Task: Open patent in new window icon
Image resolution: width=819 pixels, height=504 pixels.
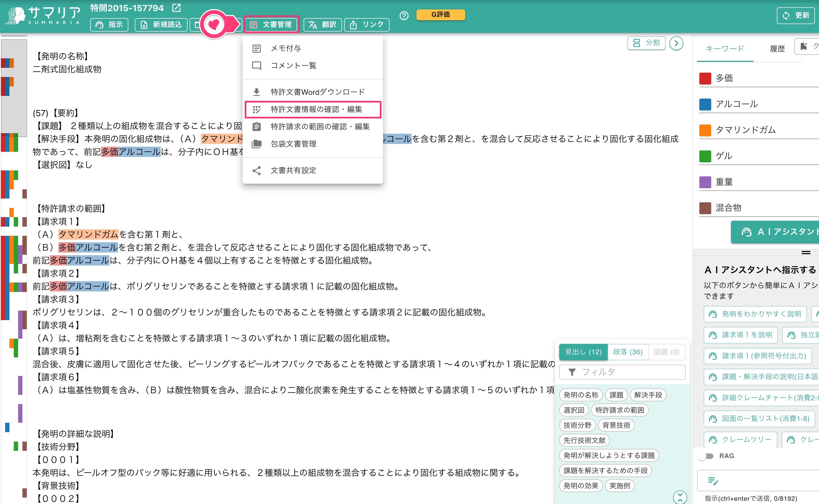Action: click(176, 8)
